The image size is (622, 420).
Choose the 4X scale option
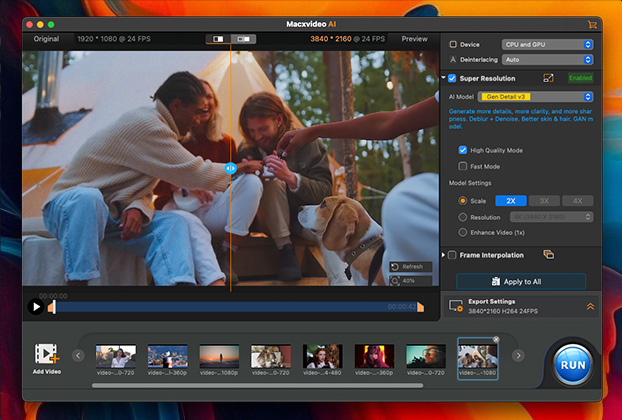[578, 201]
